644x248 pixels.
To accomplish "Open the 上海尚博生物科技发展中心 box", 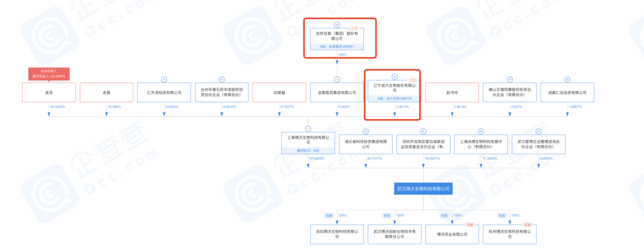I will 481,144.
